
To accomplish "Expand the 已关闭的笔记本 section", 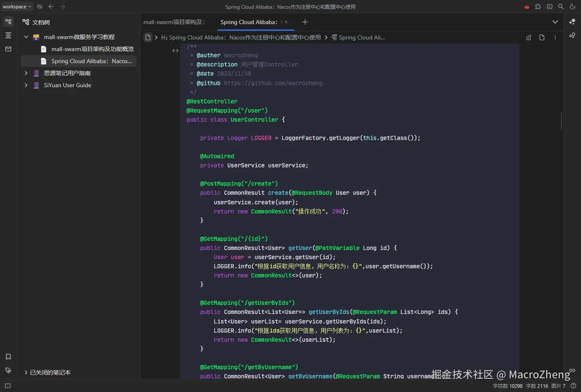I will click(26, 372).
